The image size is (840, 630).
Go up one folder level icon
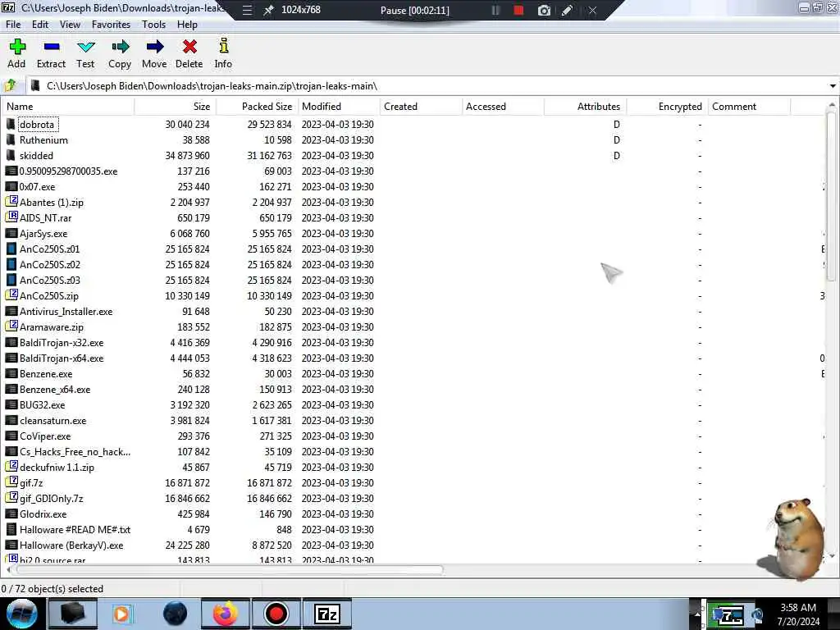point(10,85)
